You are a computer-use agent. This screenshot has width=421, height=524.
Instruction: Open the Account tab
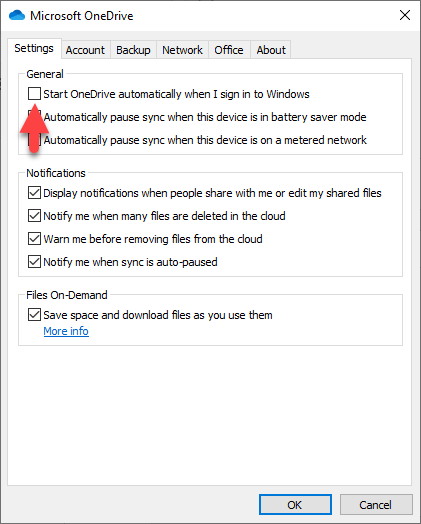(x=85, y=50)
